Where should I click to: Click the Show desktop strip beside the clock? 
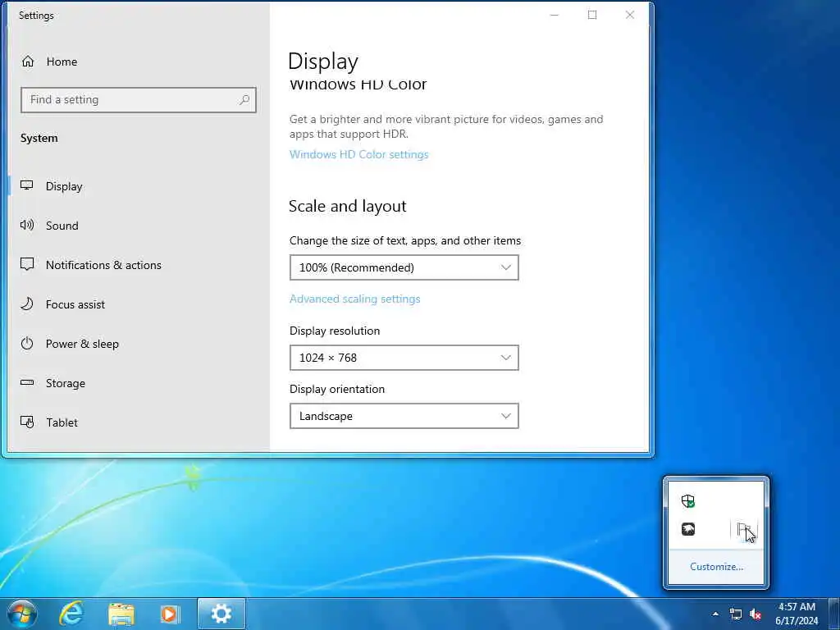coord(834,614)
